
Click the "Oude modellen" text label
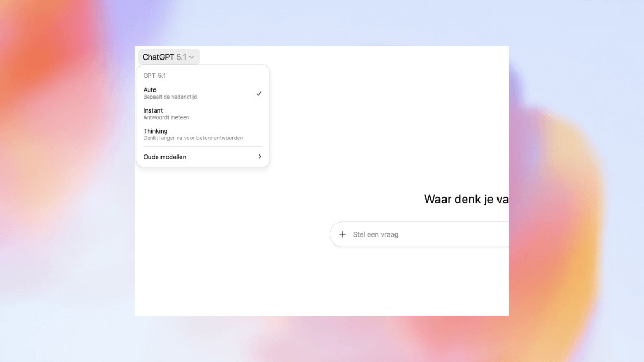(165, 157)
